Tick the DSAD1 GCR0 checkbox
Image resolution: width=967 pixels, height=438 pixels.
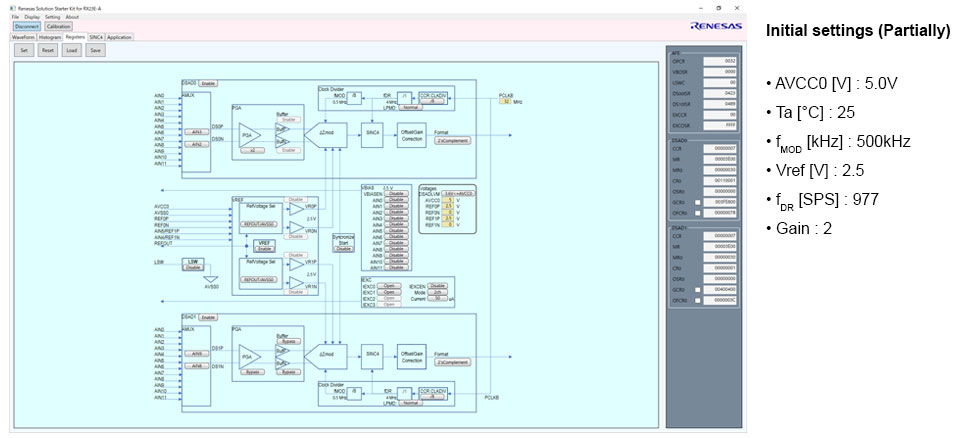[697, 289]
